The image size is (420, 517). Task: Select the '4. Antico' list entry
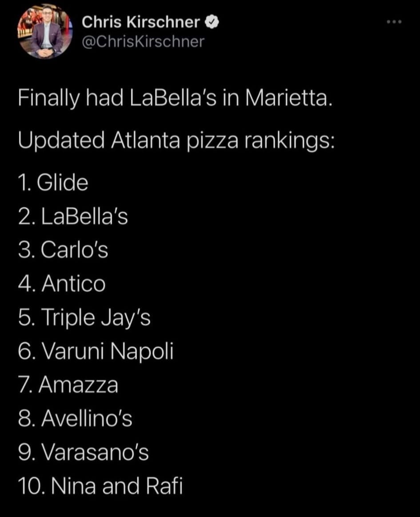click(x=62, y=283)
